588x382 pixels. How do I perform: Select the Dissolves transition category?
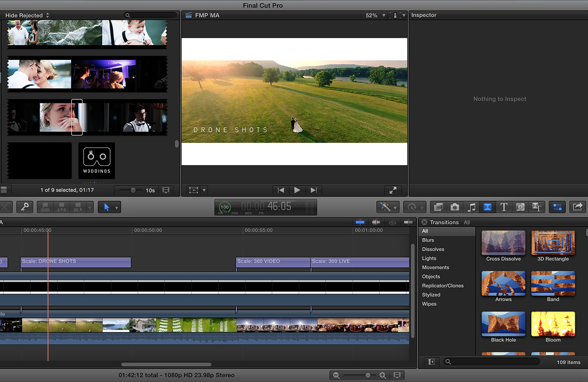(x=433, y=249)
